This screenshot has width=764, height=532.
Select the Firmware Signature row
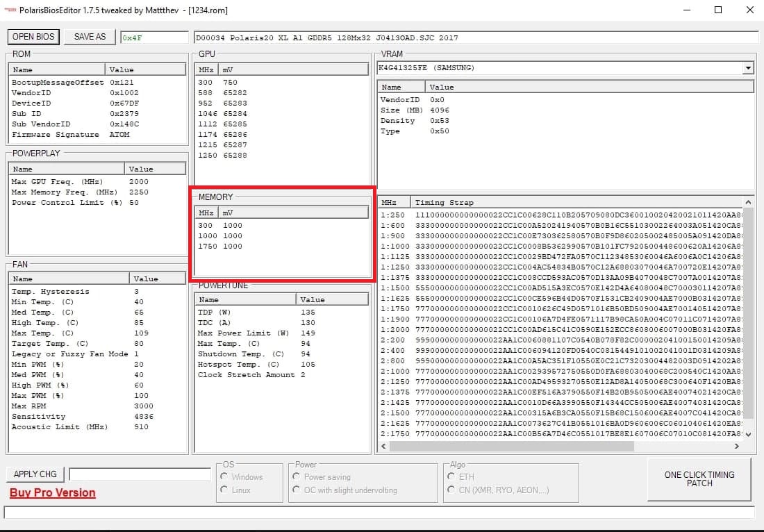tap(97, 135)
